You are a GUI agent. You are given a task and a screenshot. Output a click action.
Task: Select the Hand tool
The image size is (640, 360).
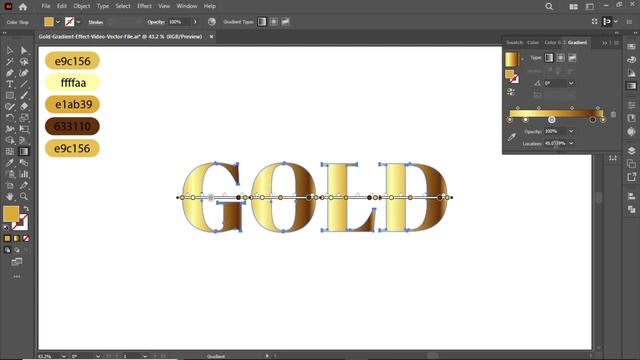pyautogui.click(x=10, y=196)
